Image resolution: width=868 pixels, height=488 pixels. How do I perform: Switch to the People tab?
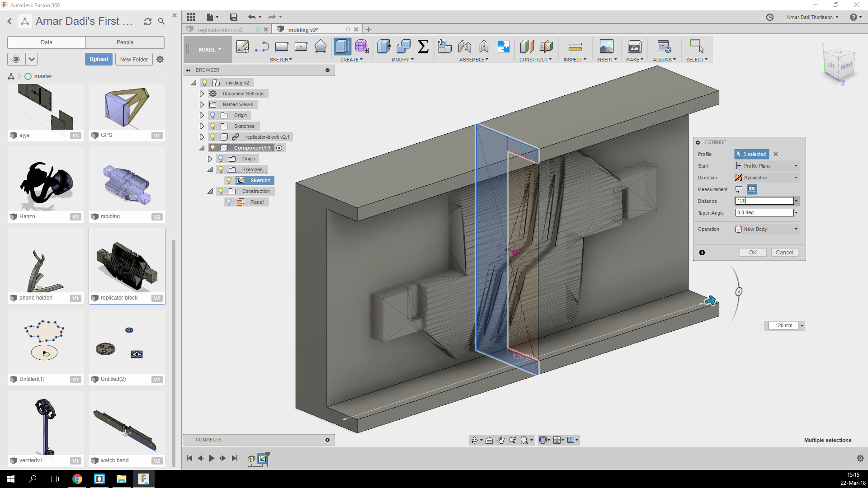pos(125,42)
